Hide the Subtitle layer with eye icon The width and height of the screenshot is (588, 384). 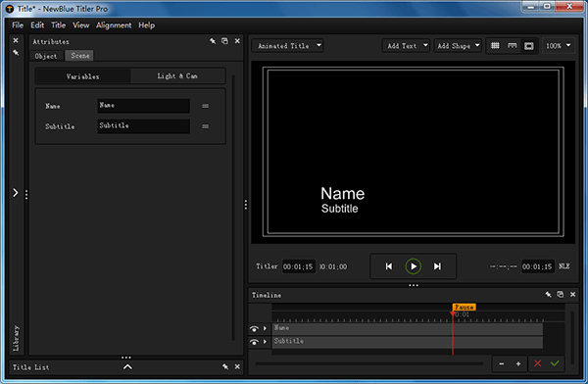(x=254, y=342)
